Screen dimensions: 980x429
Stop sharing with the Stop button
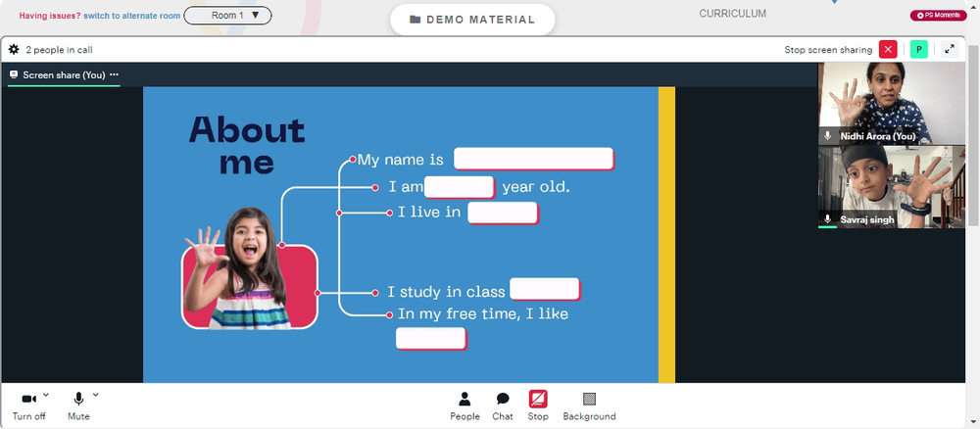tap(537, 405)
